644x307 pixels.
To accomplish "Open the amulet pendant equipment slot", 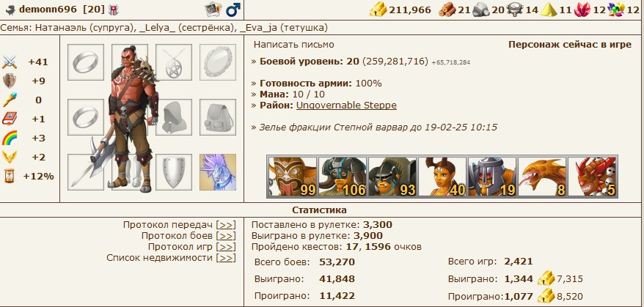I will point(174,62).
